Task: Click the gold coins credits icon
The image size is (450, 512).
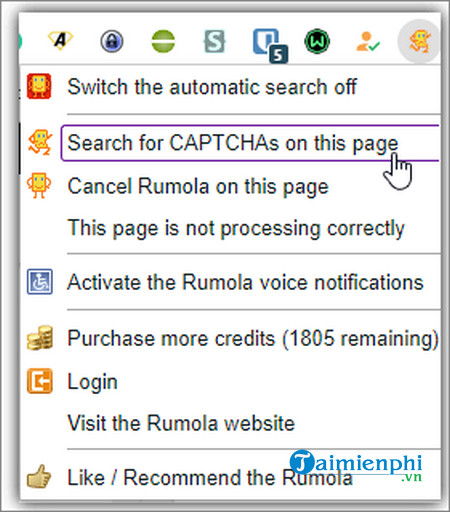Action: (40, 338)
